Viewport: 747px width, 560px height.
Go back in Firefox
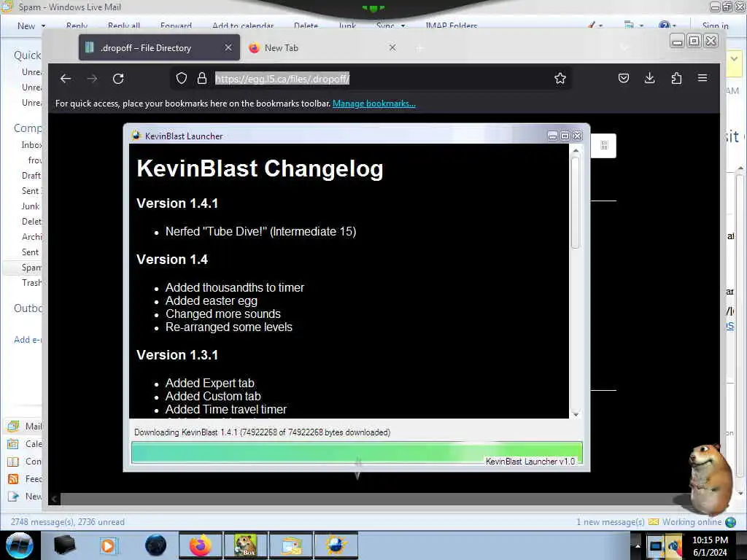pos(66,79)
